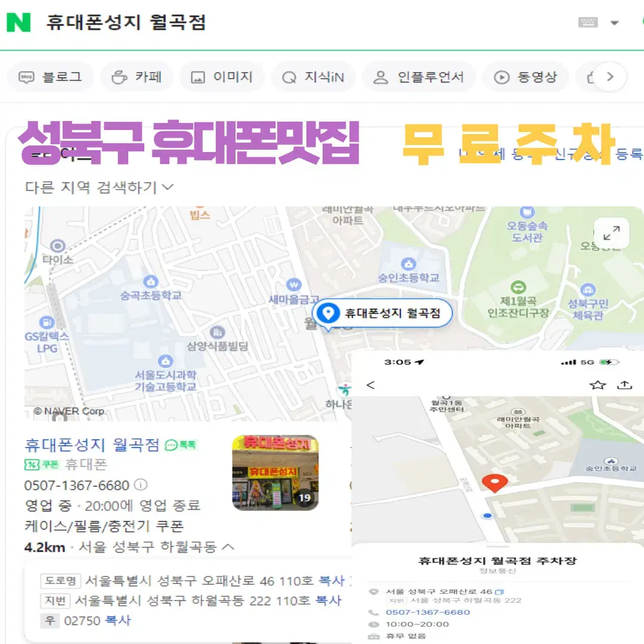Go back using the mobile back arrow
The image size is (644, 644).
click(370, 385)
